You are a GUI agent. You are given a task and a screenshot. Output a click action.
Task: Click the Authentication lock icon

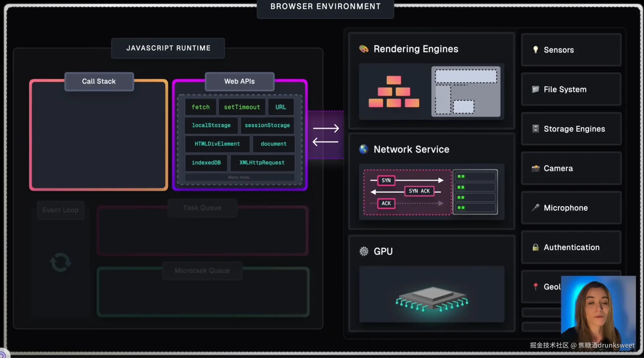tap(535, 247)
